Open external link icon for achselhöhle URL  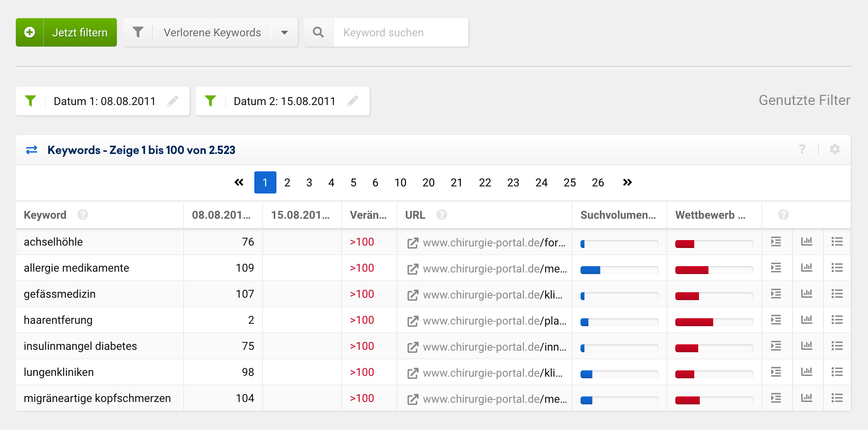tap(413, 243)
